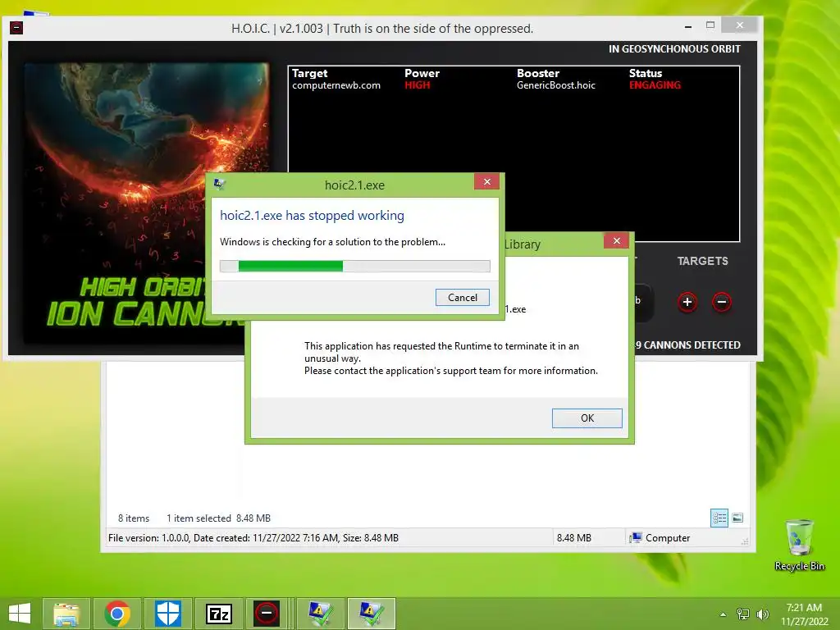Switch Explorer to large icons view
Image resolution: width=840 pixels, height=630 pixels.
[737, 518]
